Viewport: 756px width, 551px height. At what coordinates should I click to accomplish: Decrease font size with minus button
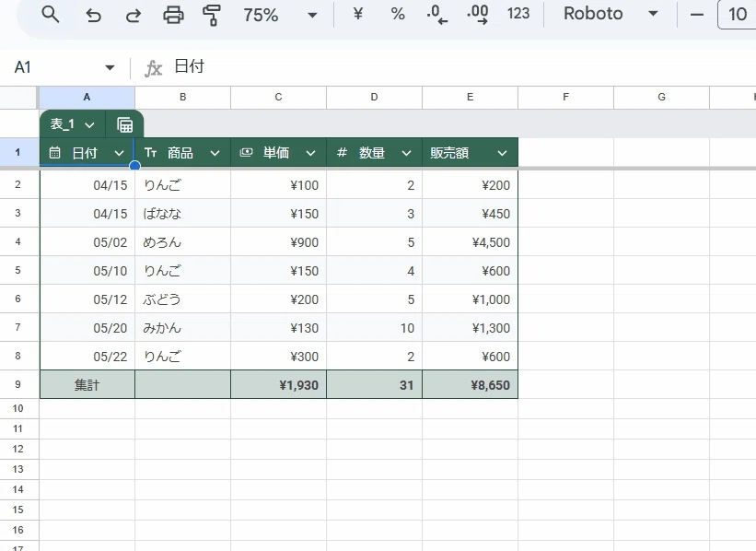[697, 15]
